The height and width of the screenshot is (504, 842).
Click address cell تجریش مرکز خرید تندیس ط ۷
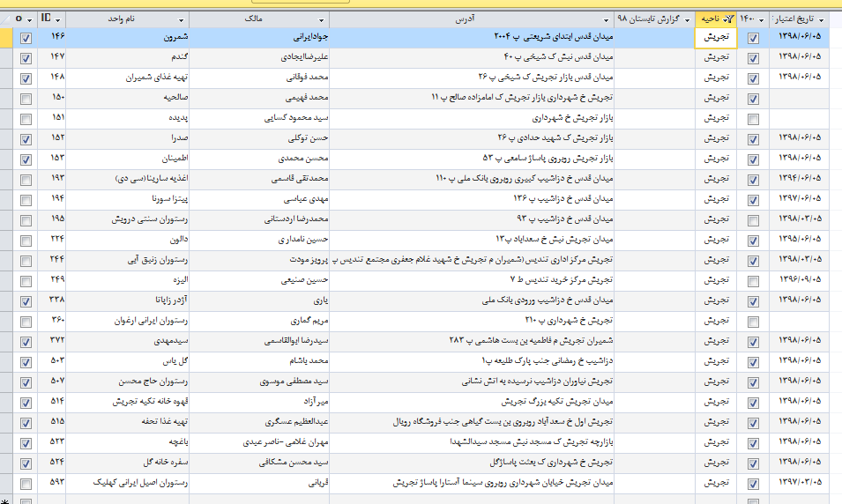pyautogui.click(x=472, y=281)
